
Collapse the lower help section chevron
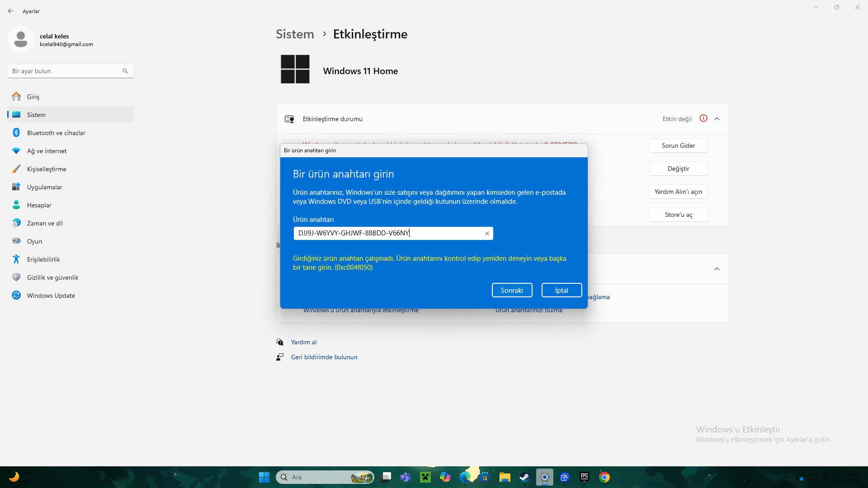[717, 269]
